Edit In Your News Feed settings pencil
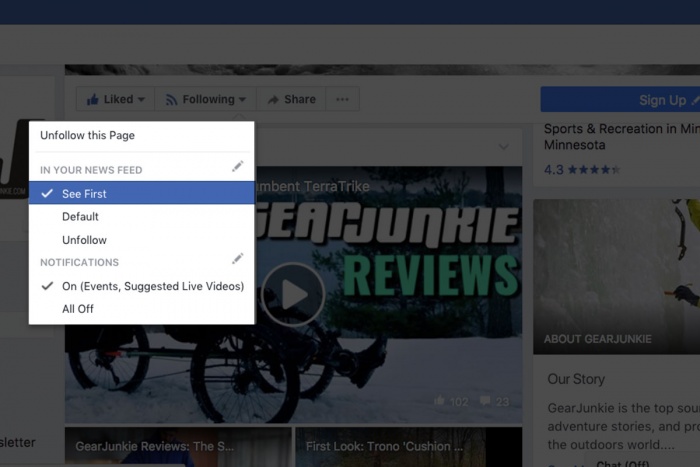Image resolution: width=700 pixels, height=467 pixels. coord(238,167)
